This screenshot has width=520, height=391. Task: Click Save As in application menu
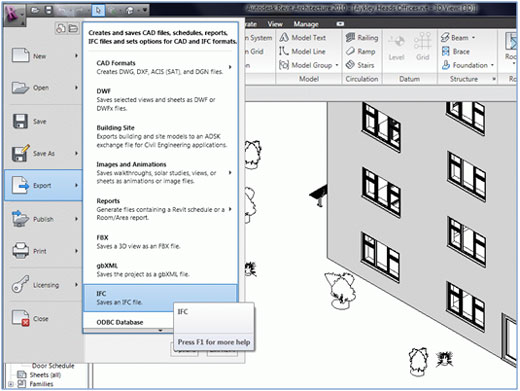(44, 153)
